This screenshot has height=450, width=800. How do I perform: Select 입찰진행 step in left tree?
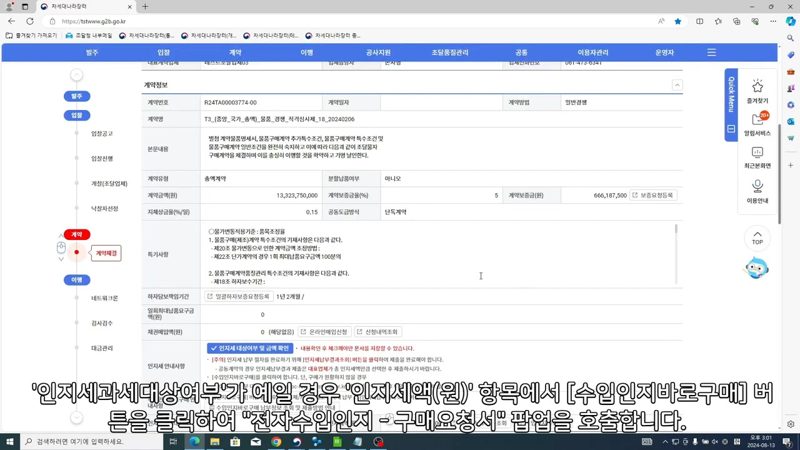click(x=102, y=159)
